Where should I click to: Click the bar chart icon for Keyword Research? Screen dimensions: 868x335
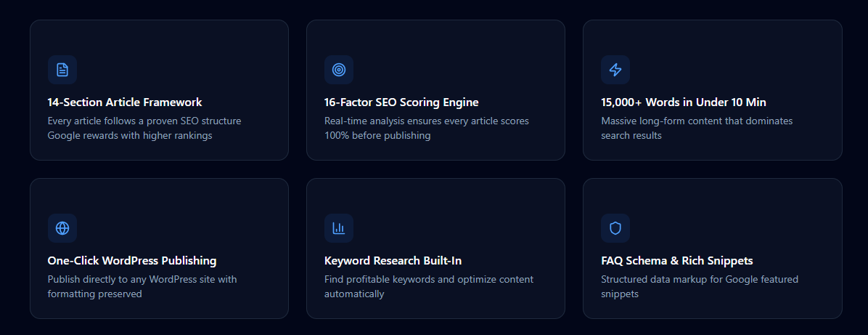tap(339, 228)
